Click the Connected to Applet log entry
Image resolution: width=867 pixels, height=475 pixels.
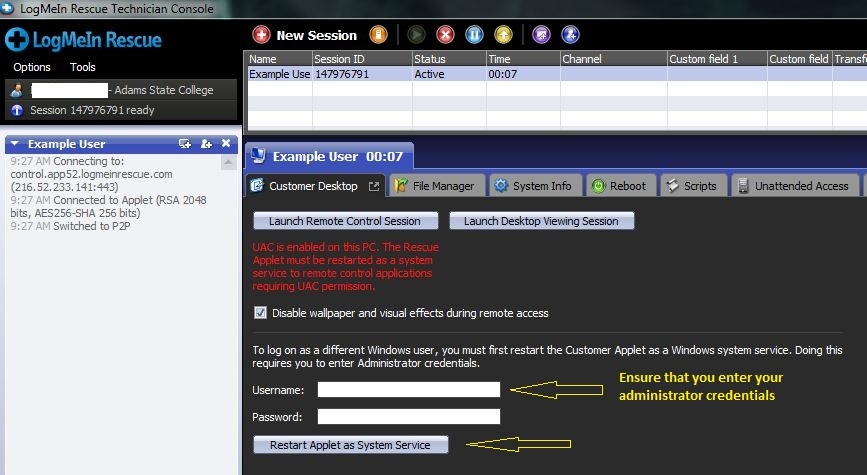108,206
